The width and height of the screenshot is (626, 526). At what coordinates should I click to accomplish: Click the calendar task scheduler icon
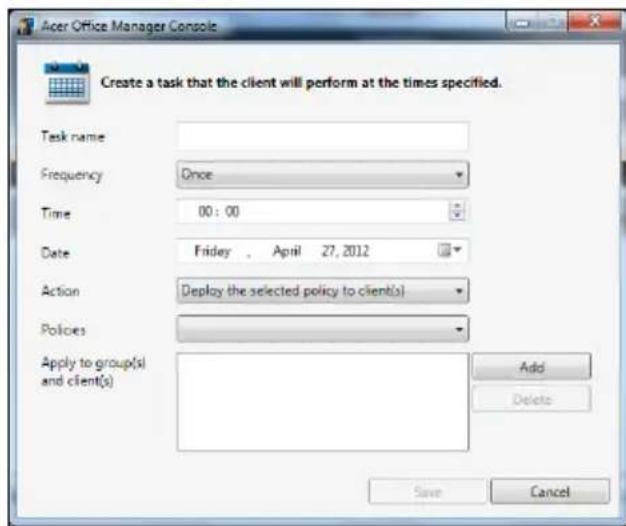[x=67, y=83]
